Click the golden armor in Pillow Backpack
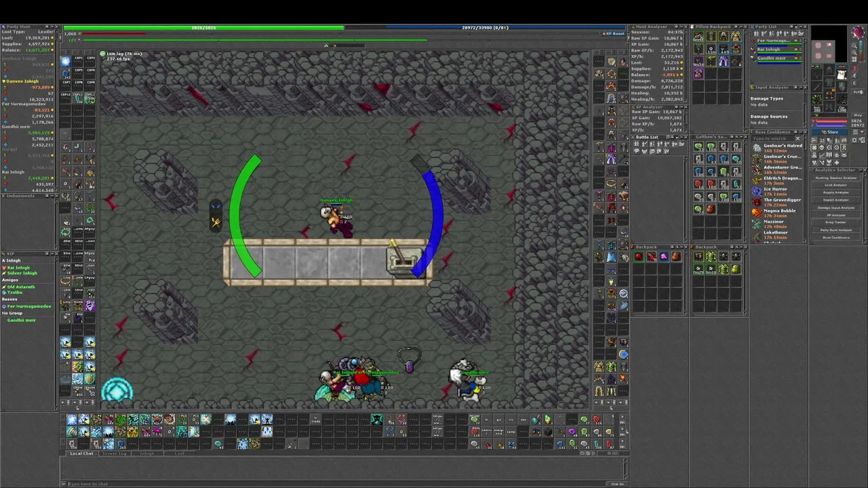Screen dimensions: 868x488 pyautogui.click(x=735, y=36)
